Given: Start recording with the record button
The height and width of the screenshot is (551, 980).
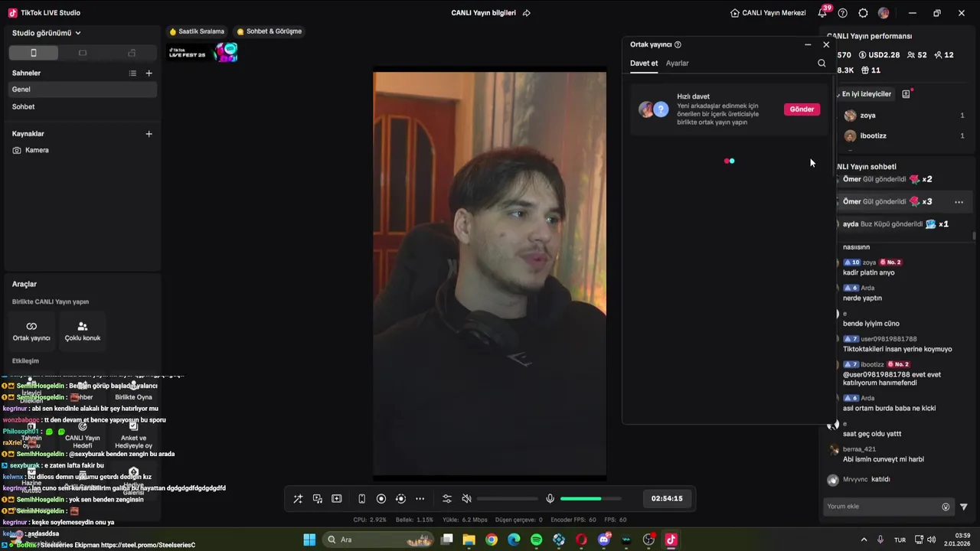Looking at the screenshot, I should (381, 499).
